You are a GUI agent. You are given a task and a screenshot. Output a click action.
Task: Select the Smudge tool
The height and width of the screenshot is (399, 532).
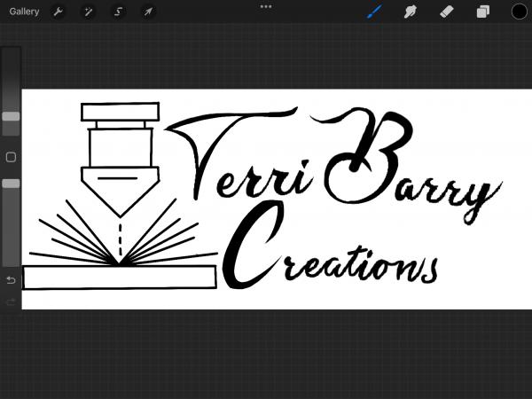411,12
